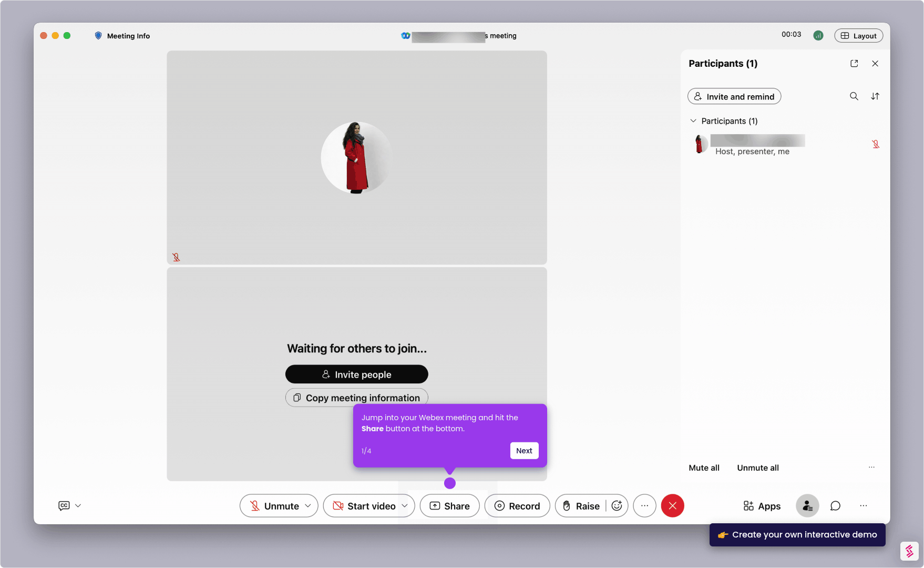The width and height of the screenshot is (924, 568).
Task: End the meeting with red button
Action: 673,506
